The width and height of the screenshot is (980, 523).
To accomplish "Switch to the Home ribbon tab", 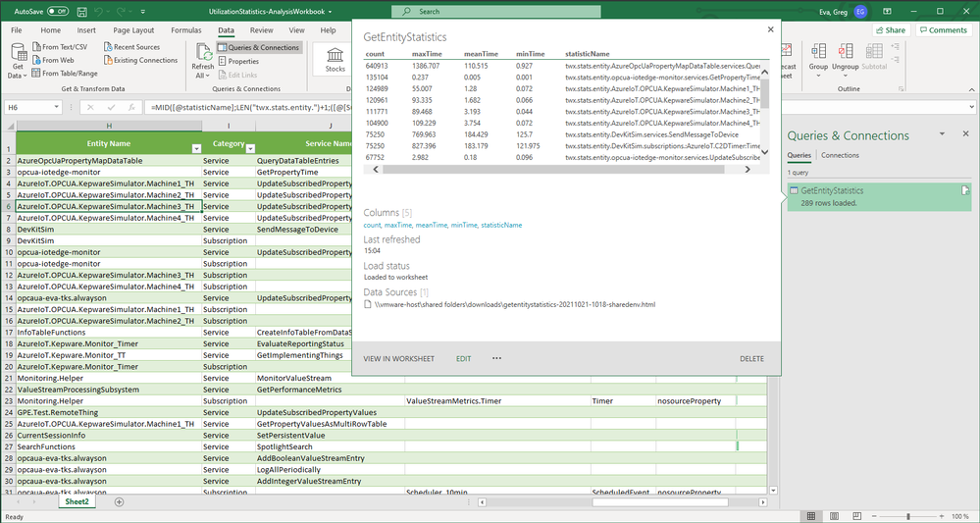I will click(x=51, y=30).
